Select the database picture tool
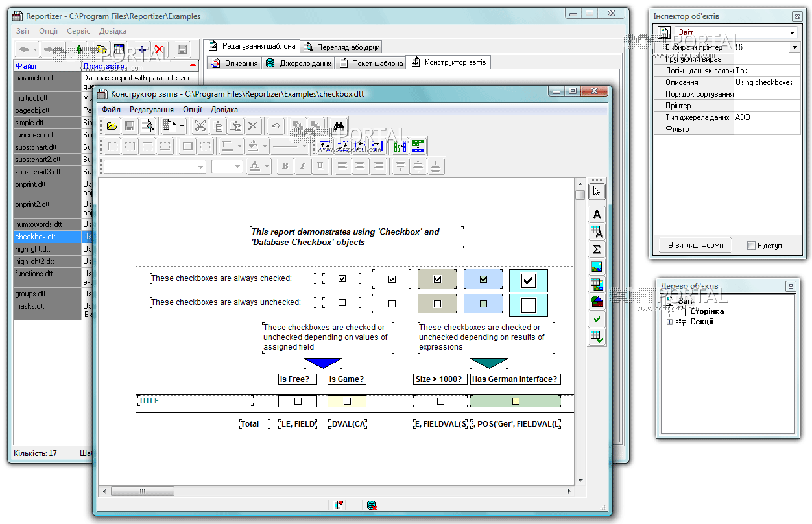Image resolution: width=812 pixels, height=524 pixels. click(x=597, y=284)
